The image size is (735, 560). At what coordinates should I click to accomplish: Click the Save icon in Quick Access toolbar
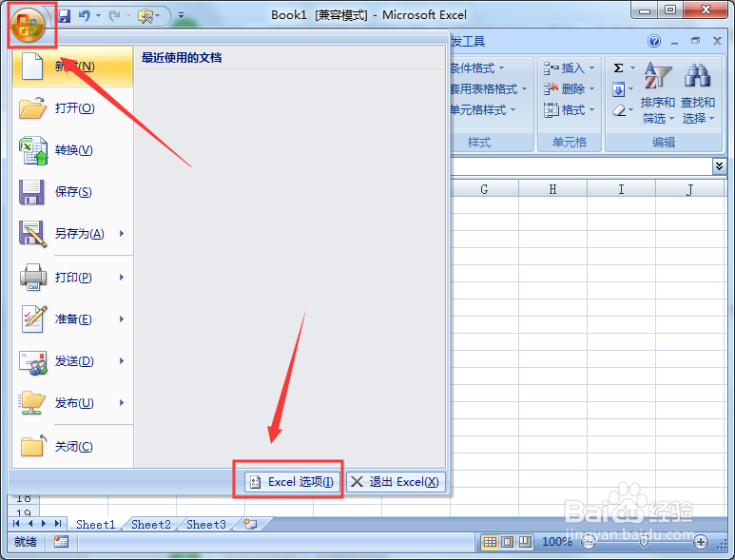[65, 16]
